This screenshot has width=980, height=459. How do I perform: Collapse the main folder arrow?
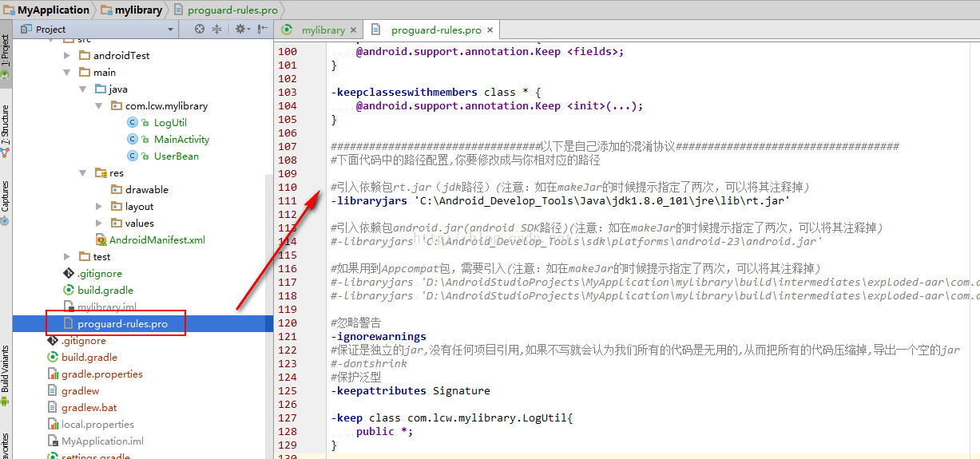[67, 73]
